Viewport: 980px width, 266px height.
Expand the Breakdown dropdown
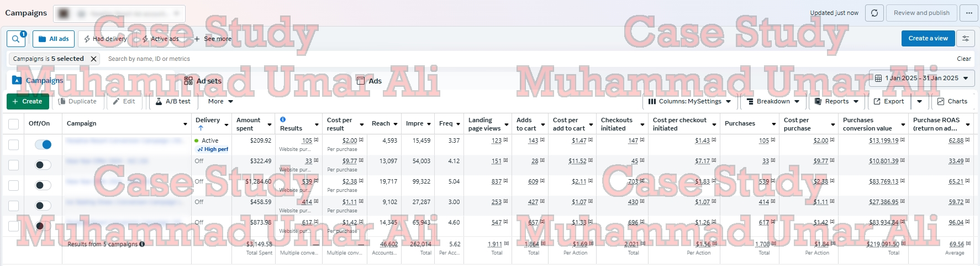773,101
